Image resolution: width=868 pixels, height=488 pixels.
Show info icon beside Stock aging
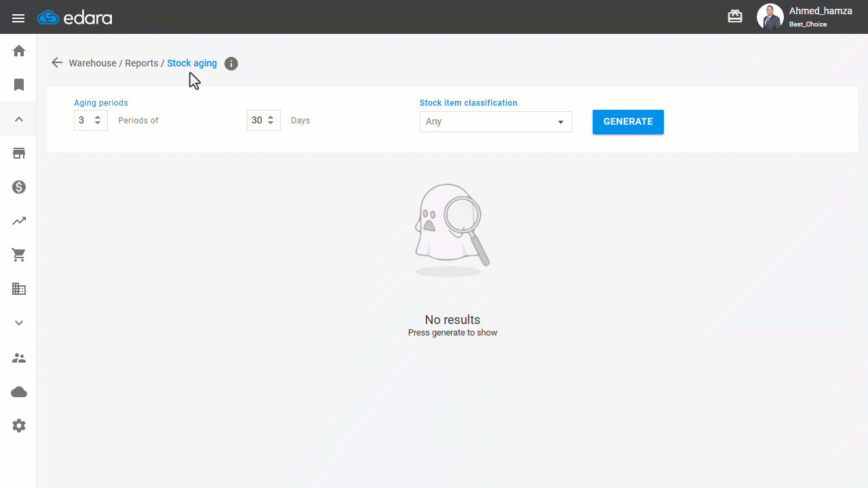click(231, 64)
